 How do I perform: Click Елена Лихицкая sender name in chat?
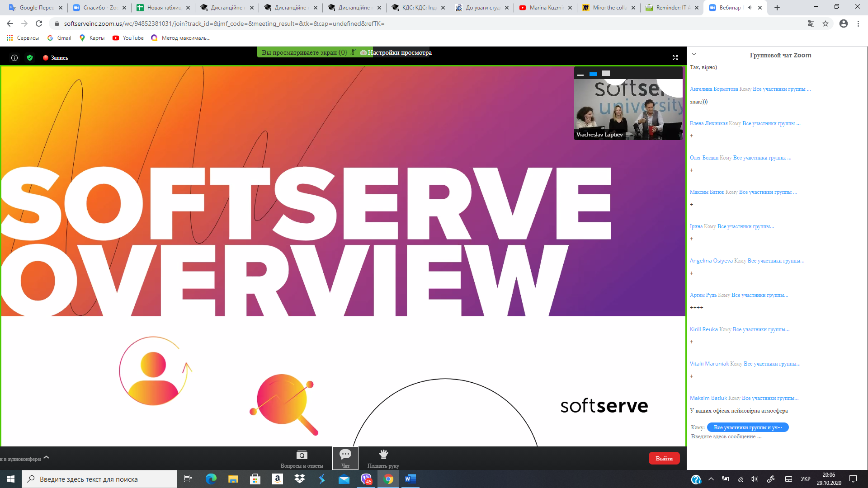click(x=708, y=123)
